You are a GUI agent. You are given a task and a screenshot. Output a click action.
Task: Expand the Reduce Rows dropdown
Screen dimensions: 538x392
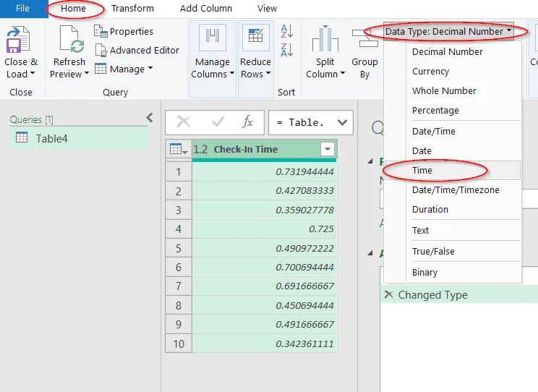(x=268, y=73)
